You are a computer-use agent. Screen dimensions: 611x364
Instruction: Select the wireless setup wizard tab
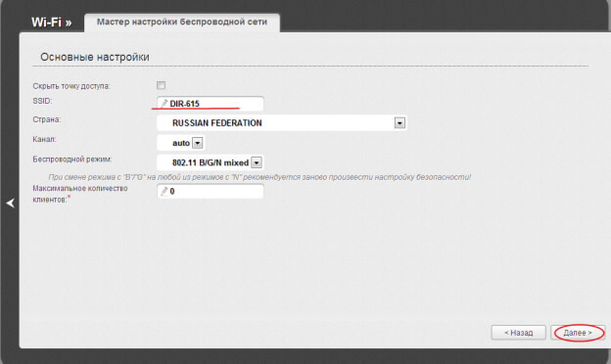point(182,22)
